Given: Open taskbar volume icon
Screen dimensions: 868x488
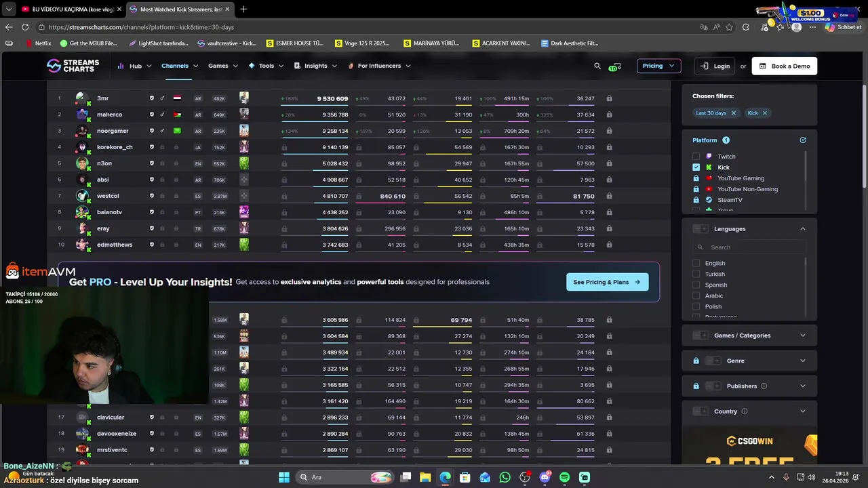Looking at the screenshot, I should (812, 477).
